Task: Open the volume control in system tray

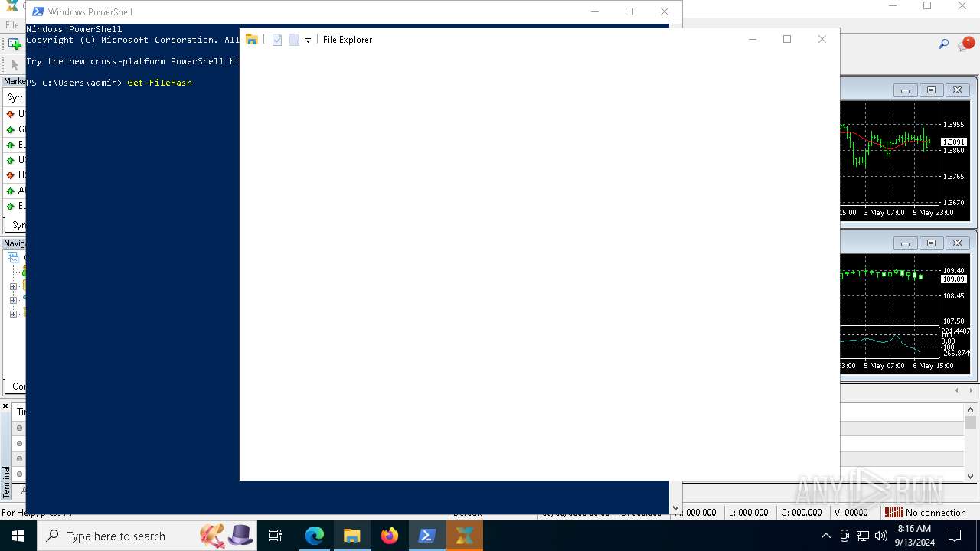Action: click(881, 536)
